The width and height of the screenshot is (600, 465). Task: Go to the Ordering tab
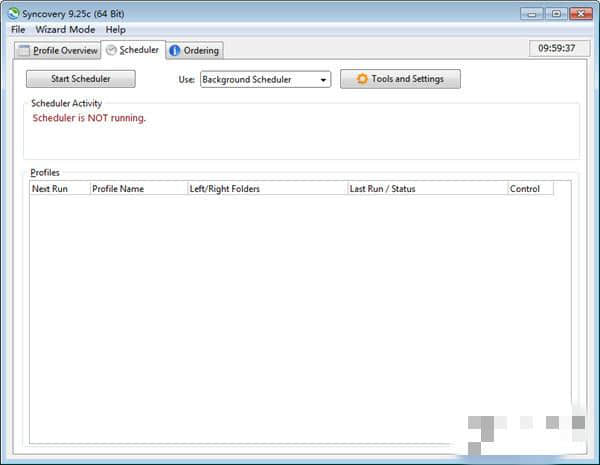[195, 51]
